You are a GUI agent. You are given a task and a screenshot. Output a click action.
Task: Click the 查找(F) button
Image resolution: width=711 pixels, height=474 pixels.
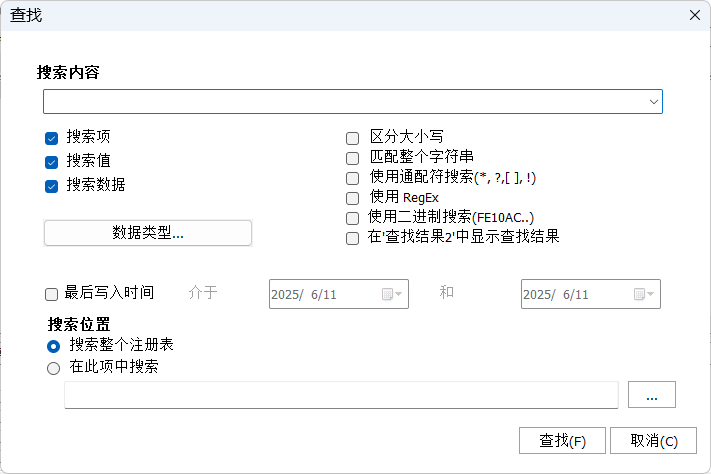[562, 440]
